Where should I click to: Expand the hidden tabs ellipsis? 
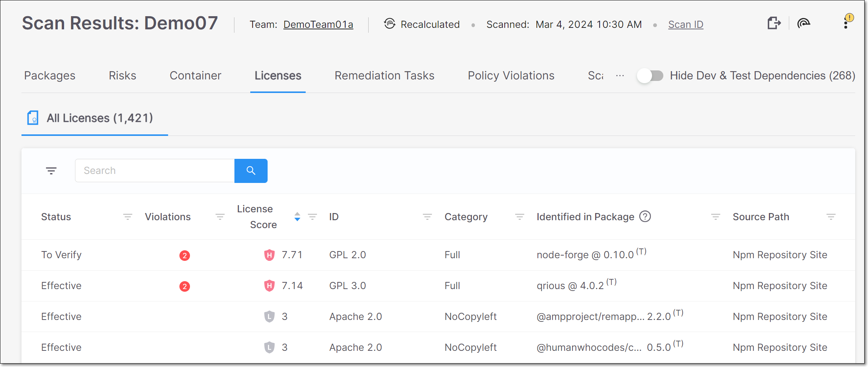click(x=620, y=76)
